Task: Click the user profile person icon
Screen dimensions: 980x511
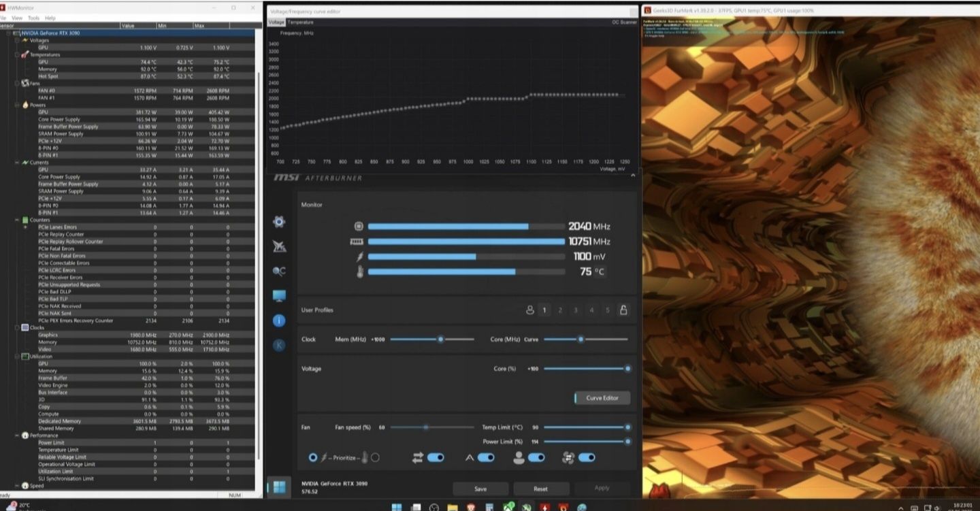Action: click(x=530, y=310)
